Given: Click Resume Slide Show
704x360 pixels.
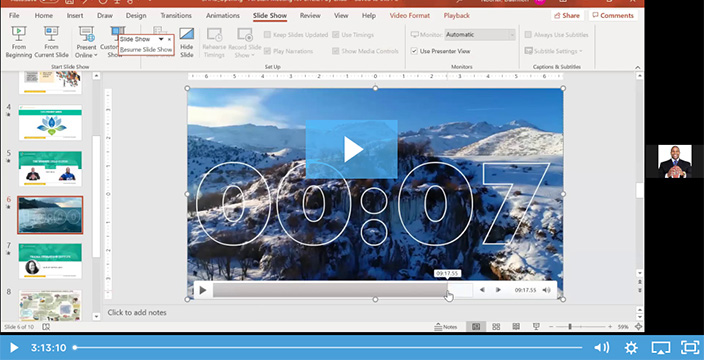Looking at the screenshot, I should pos(146,50).
